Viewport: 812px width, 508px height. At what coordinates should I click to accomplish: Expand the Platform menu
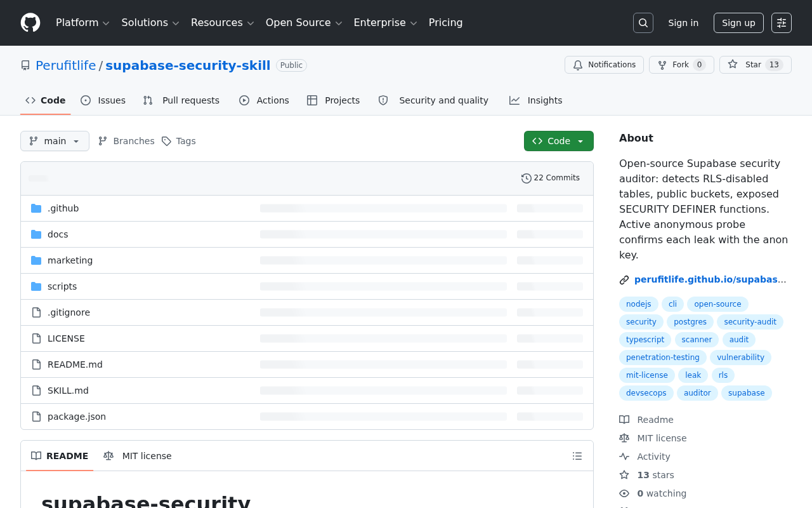tap(82, 23)
